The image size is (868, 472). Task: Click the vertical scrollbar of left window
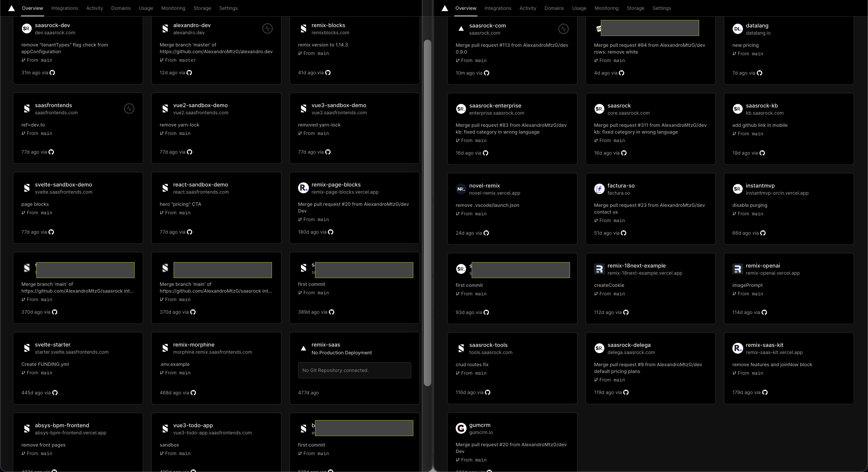(428, 213)
